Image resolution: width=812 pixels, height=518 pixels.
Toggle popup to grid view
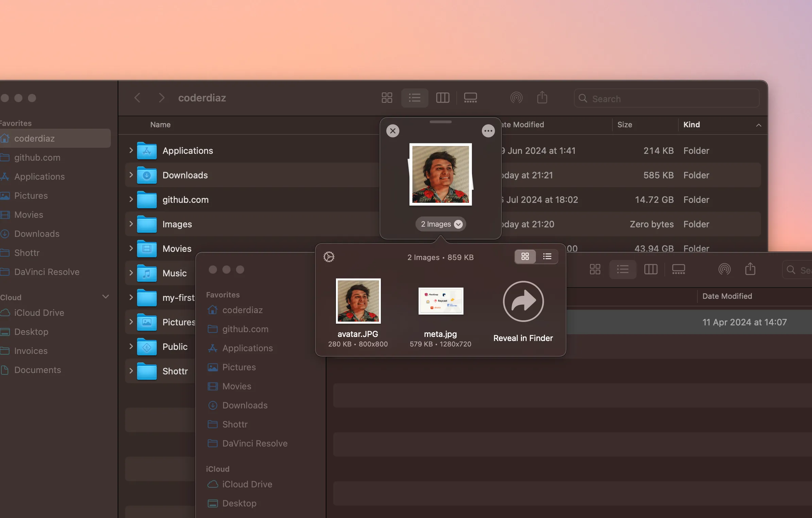point(525,257)
